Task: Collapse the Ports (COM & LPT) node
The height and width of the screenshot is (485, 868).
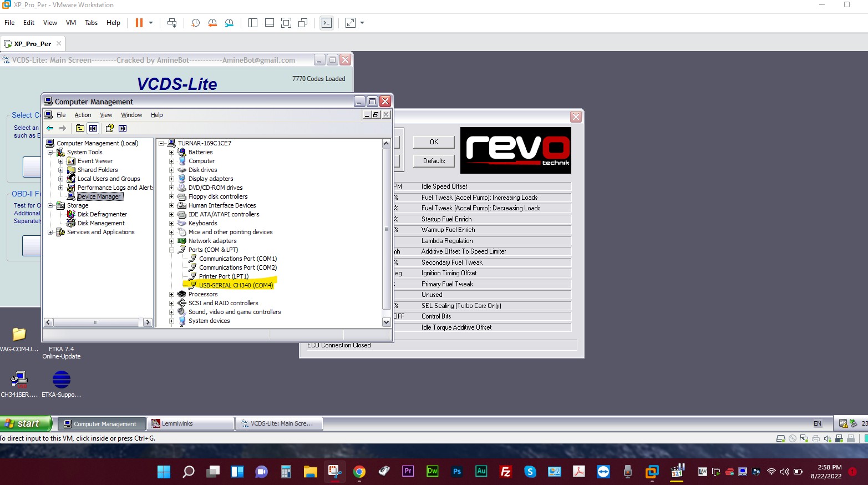Action: [x=172, y=250]
